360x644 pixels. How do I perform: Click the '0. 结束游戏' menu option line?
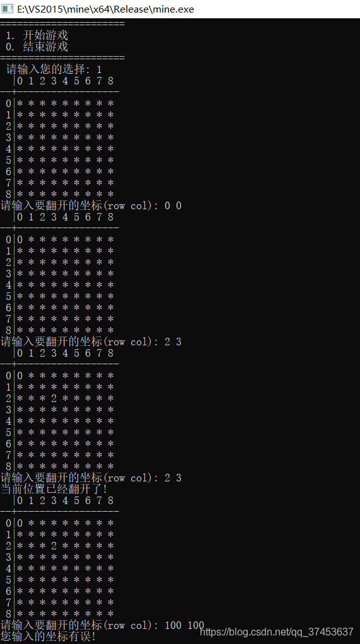tap(37, 47)
